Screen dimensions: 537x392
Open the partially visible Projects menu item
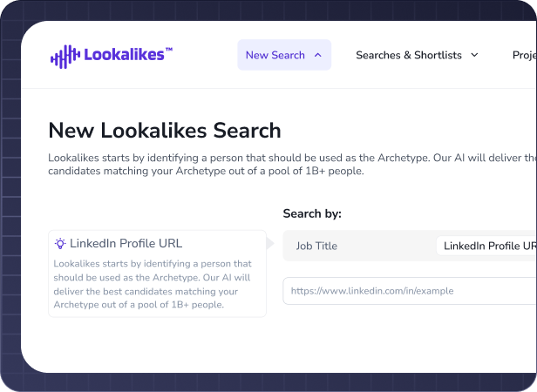524,55
